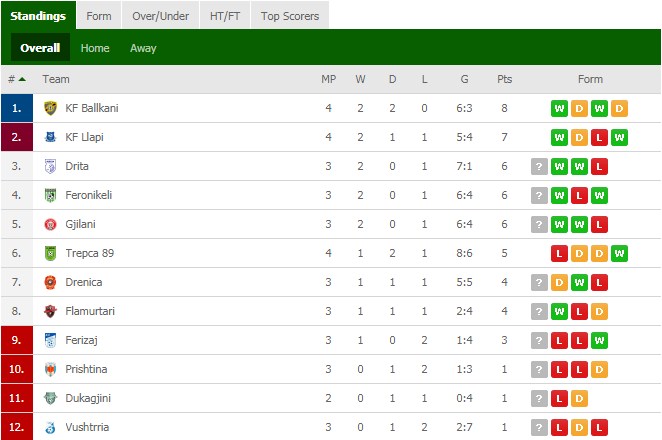Click the last W badge in KF Llapi's form
The image size is (662, 440).
tap(619, 137)
